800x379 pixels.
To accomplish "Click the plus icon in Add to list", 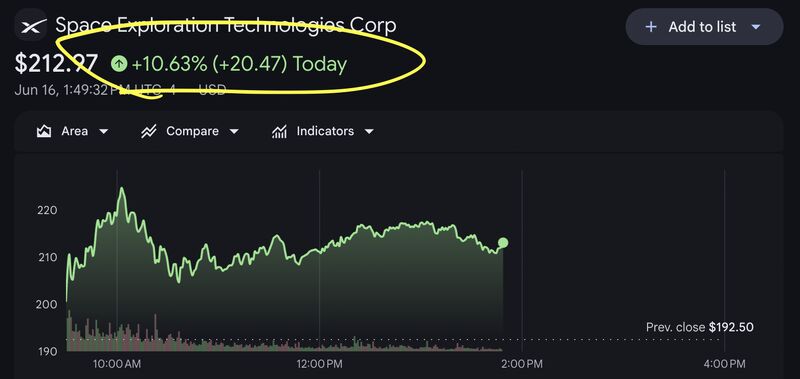I will pyautogui.click(x=651, y=27).
